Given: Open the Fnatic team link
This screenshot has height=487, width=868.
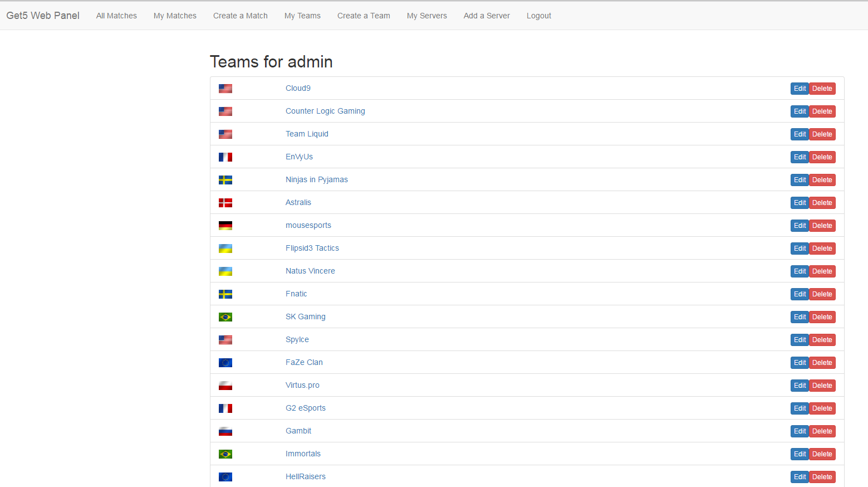Looking at the screenshot, I should point(296,294).
